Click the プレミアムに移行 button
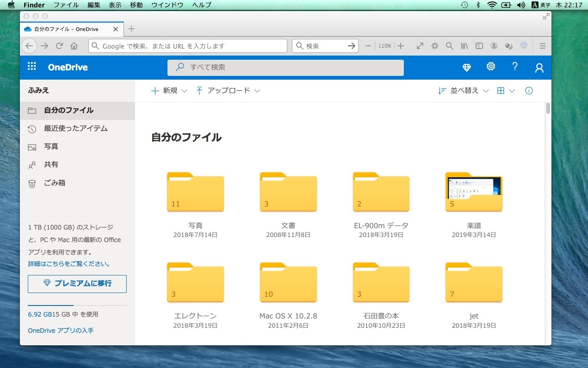This screenshot has width=588, height=368. click(77, 283)
